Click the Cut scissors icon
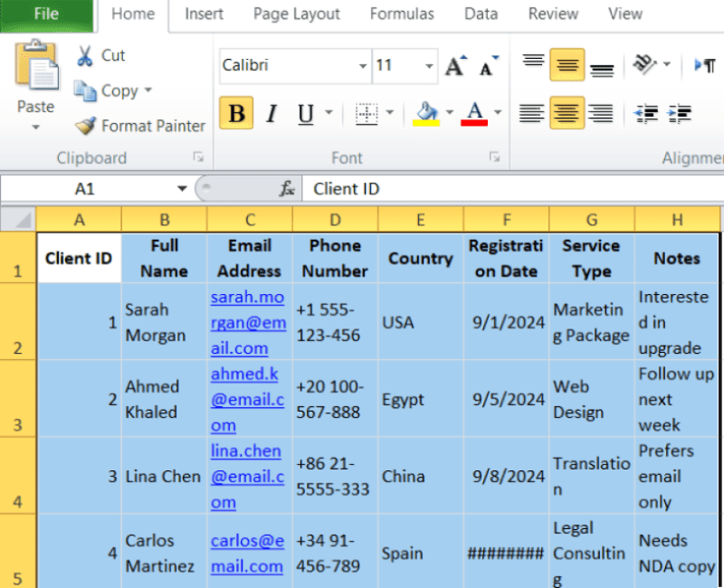 85,56
